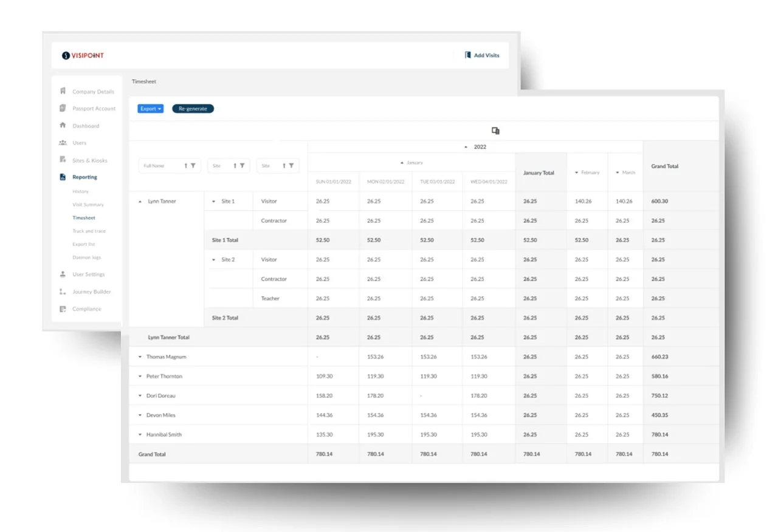
Task: Open Visit Summary report
Action: click(88, 205)
